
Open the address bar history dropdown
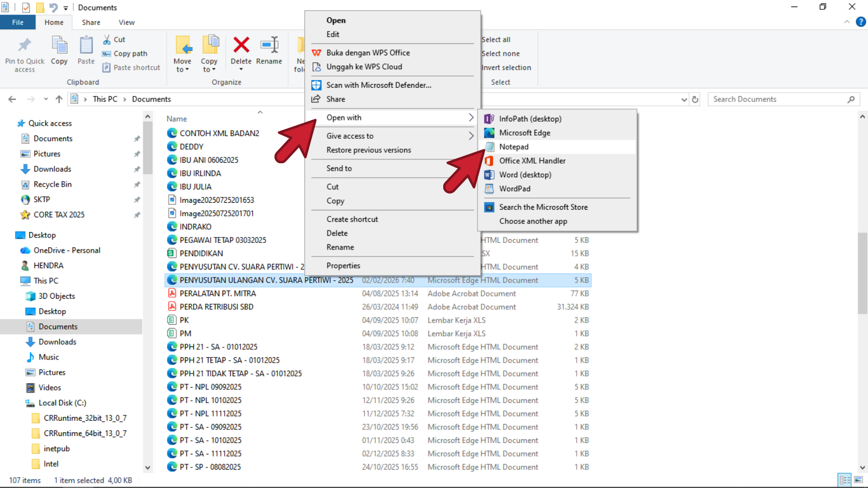[684, 100]
